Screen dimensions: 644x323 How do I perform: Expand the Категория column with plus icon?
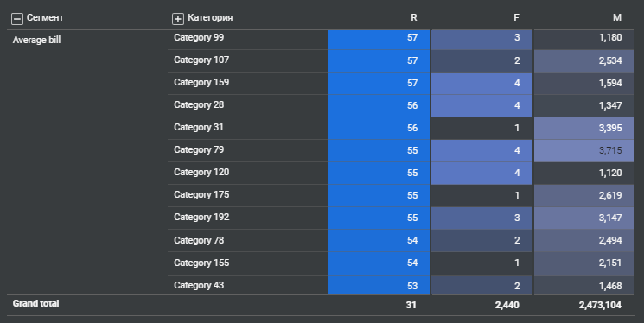click(177, 19)
